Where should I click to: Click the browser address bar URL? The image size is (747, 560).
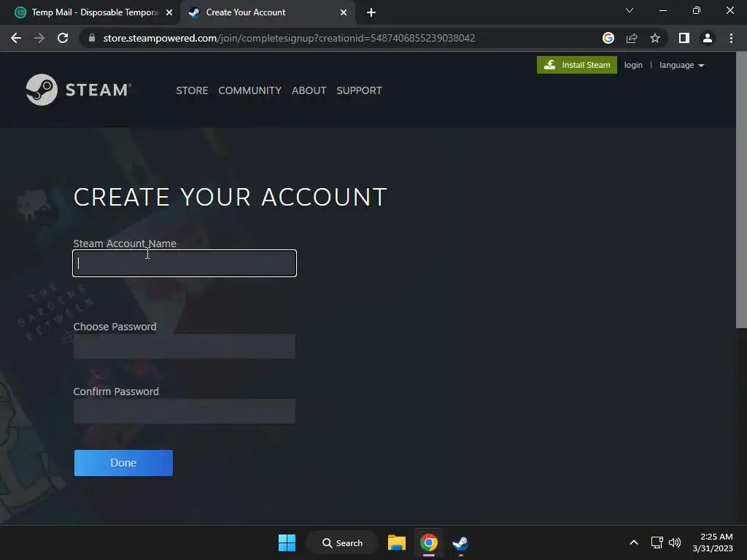289,38
